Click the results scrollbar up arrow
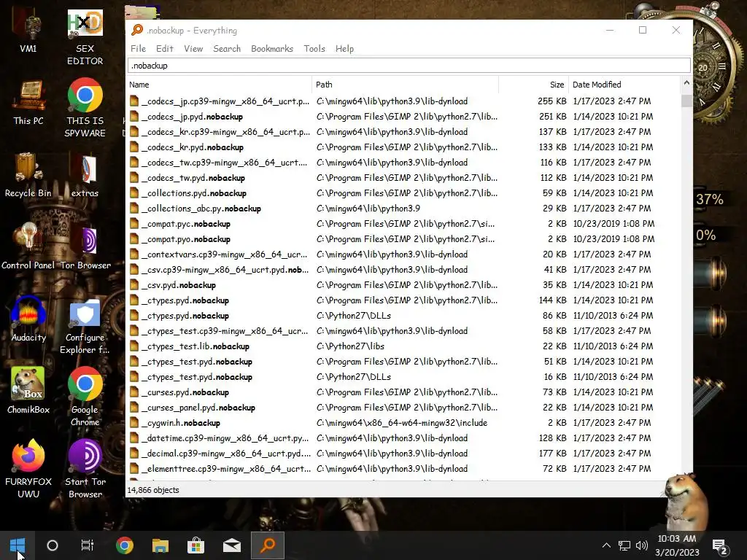The width and height of the screenshot is (747, 560). point(686,82)
